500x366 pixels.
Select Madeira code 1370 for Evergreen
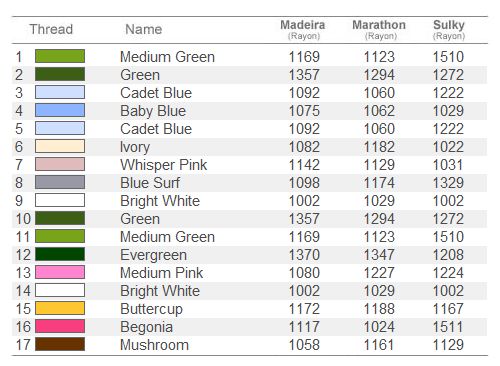(x=304, y=255)
